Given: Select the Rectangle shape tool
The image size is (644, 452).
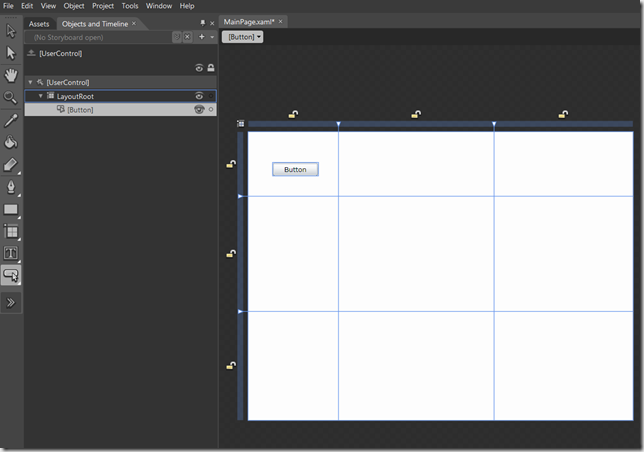Looking at the screenshot, I should (11, 210).
